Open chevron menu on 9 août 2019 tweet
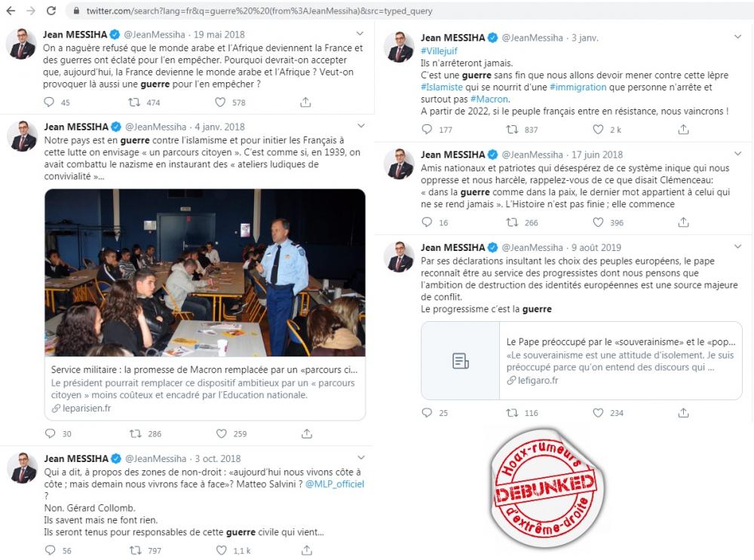The height and width of the screenshot is (560, 754). pyautogui.click(x=737, y=246)
